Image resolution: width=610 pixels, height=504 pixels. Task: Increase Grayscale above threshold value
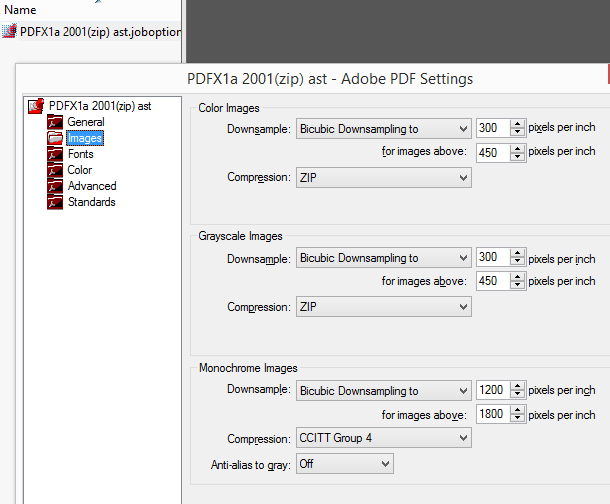coord(517,276)
